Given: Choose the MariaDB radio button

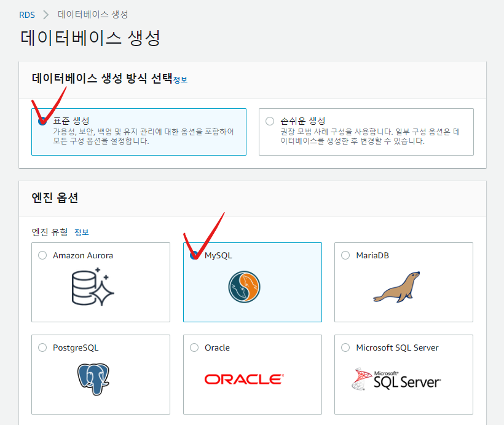Looking at the screenshot, I should (x=345, y=255).
